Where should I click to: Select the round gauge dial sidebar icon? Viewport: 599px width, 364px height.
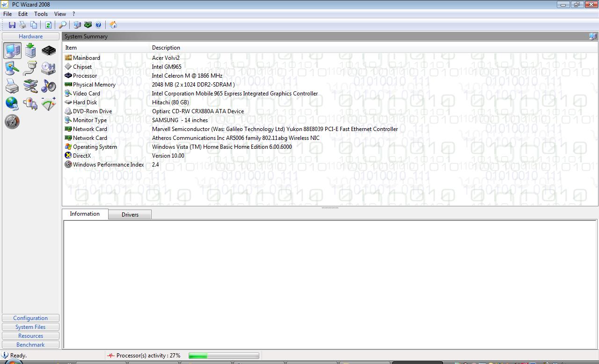12,122
